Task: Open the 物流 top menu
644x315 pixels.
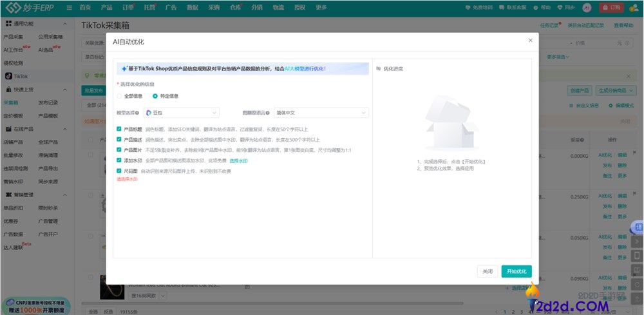Action: pos(278,7)
